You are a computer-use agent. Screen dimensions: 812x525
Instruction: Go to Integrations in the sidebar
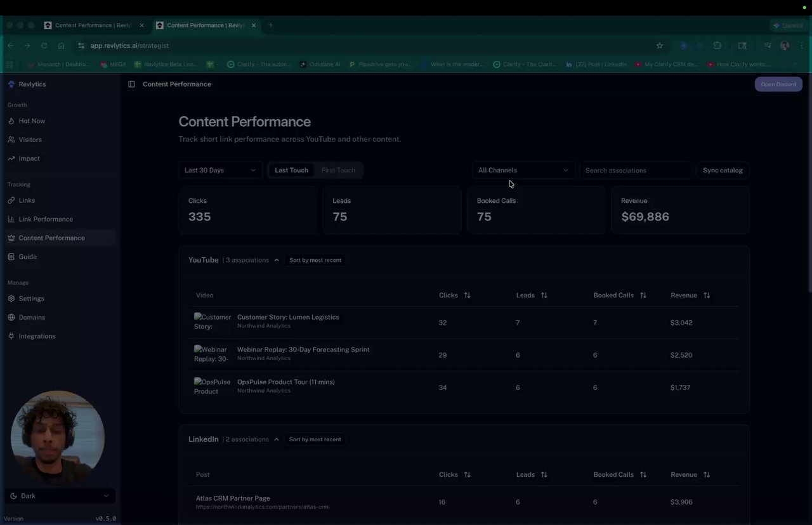[37, 336]
